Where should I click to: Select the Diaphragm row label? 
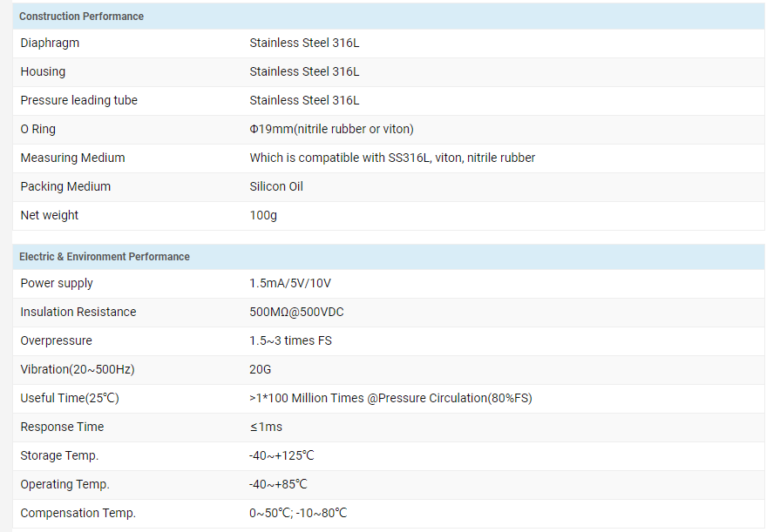tap(50, 43)
